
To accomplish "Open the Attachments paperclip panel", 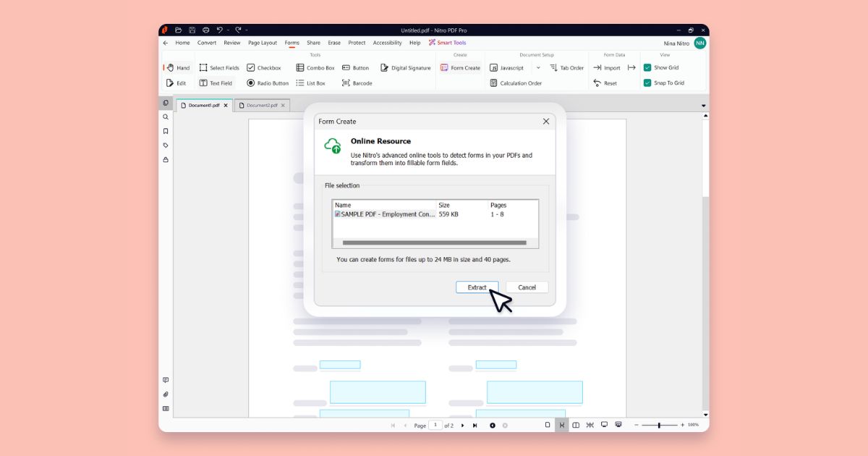I will [166, 394].
